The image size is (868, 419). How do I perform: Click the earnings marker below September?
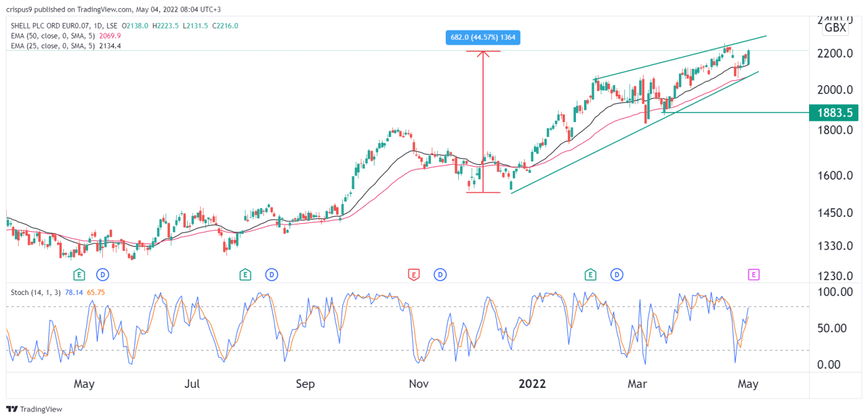(244, 274)
